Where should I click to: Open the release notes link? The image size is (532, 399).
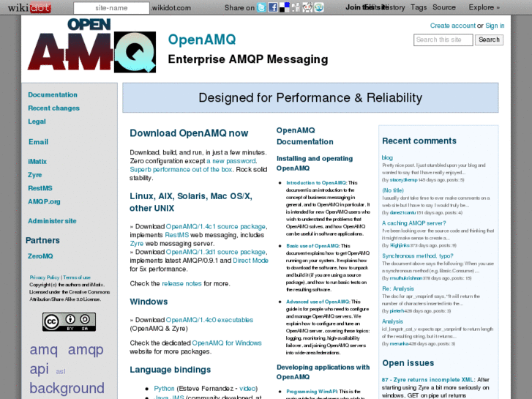[181, 283]
